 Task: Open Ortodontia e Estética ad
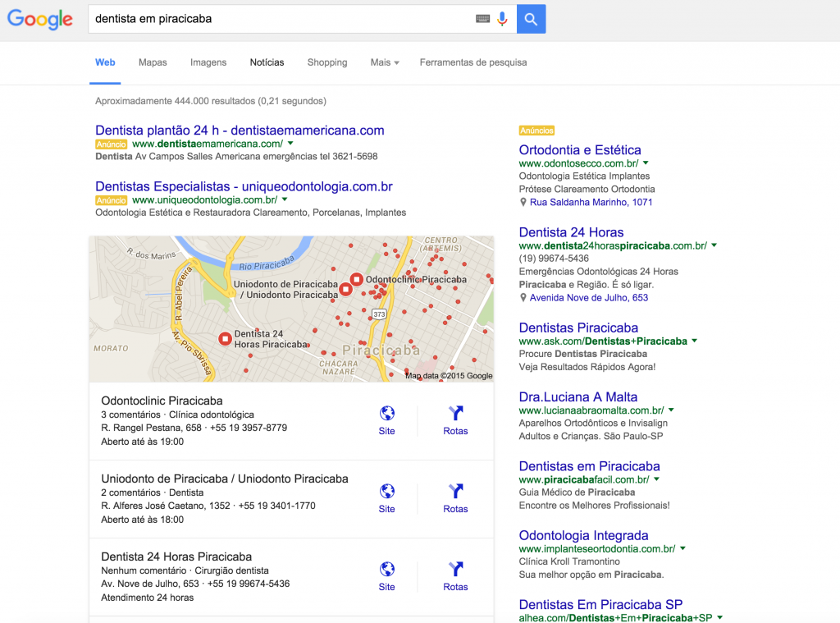tap(580, 149)
